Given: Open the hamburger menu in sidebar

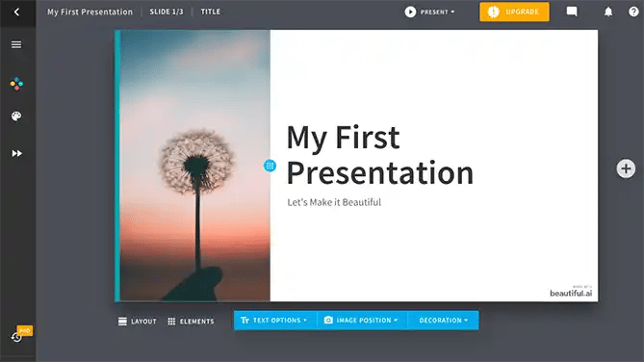Looking at the screenshot, I should click(x=16, y=44).
